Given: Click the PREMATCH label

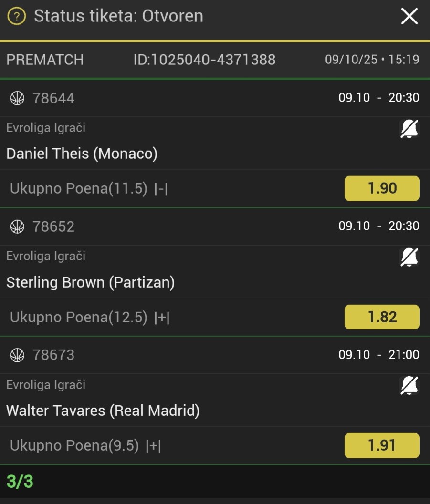Looking at the screenshot, I should pos(45,60).
